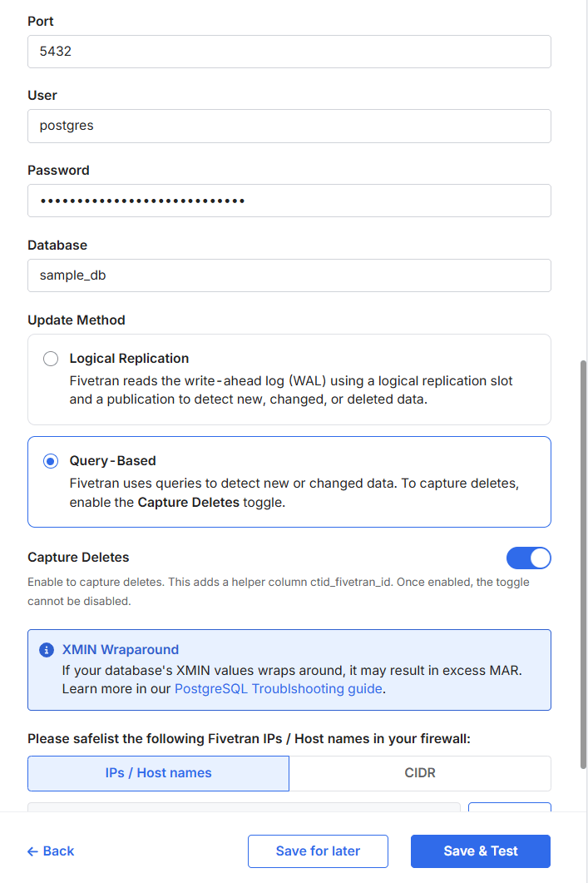
Task: Click the XMIN Wraparound heading
Action: click(121, 650)
